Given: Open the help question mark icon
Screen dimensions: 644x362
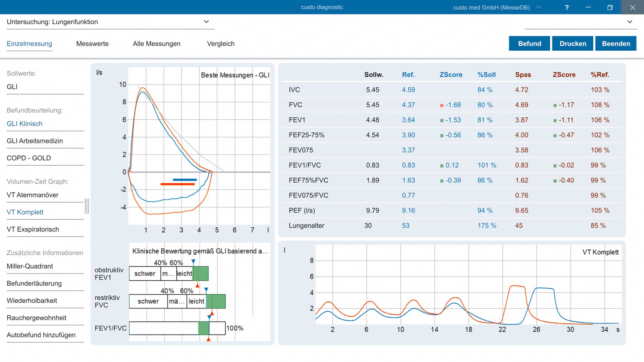Looking at the screenshot, I should 567,7.
